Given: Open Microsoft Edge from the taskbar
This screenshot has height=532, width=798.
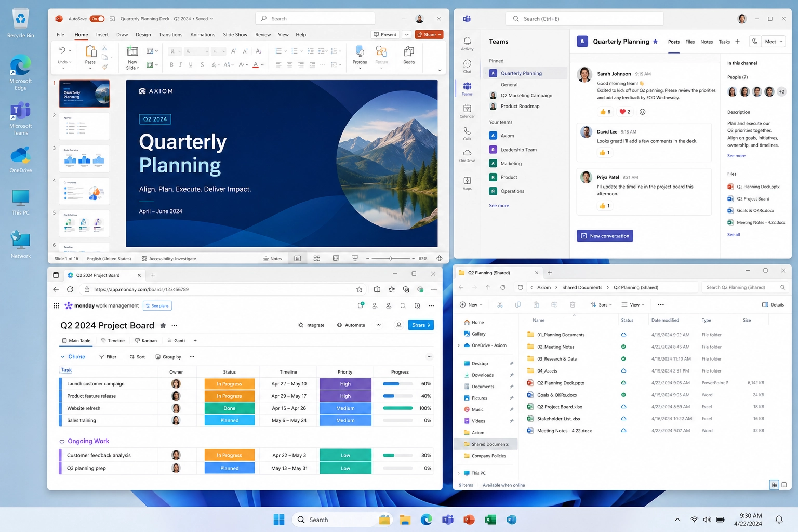Looking at the screenshot, I should point(427,520).
